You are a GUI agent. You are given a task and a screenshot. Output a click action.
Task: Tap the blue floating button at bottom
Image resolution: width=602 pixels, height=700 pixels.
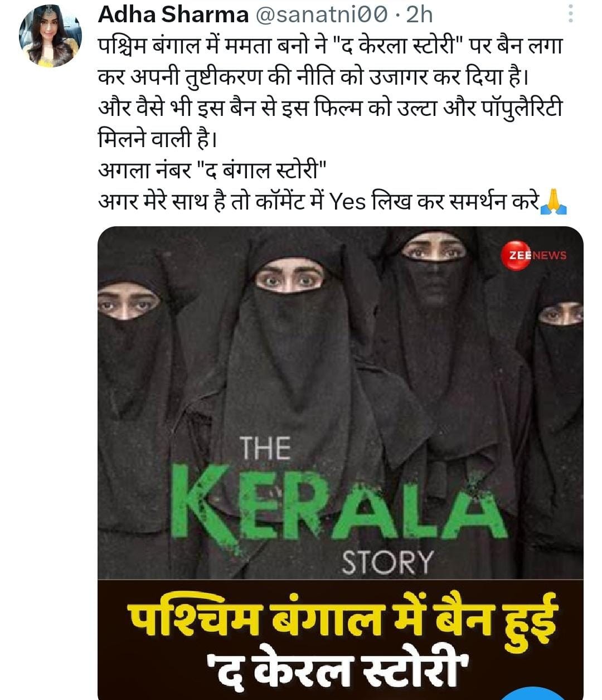click(x=532, y=693)
